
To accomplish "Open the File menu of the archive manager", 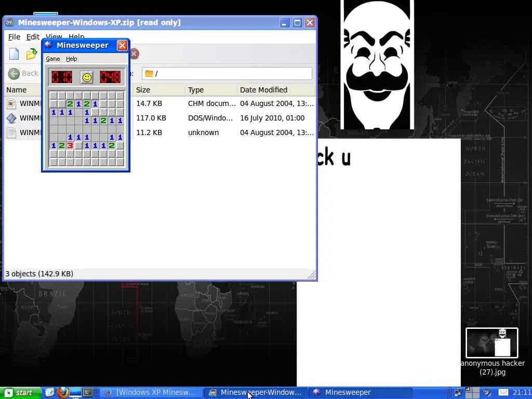I will click(14, 37).
